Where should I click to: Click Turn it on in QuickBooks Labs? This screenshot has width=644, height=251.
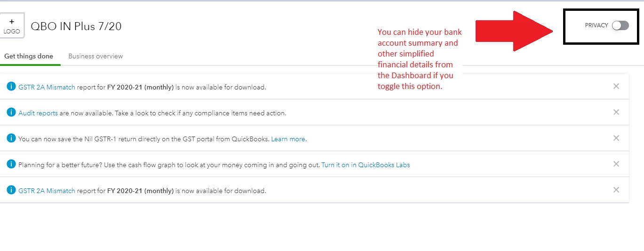click(366, 165)
